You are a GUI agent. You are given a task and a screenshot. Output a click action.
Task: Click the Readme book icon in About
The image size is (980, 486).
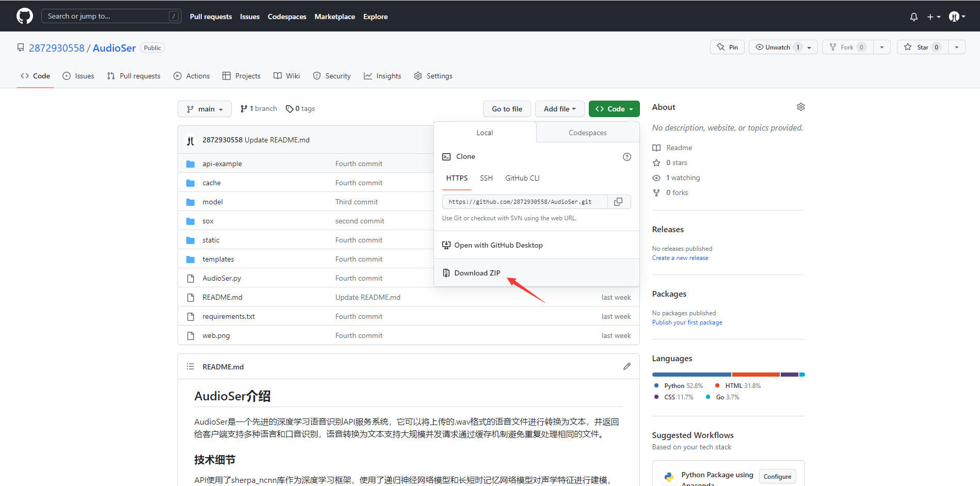click(656, 148)
